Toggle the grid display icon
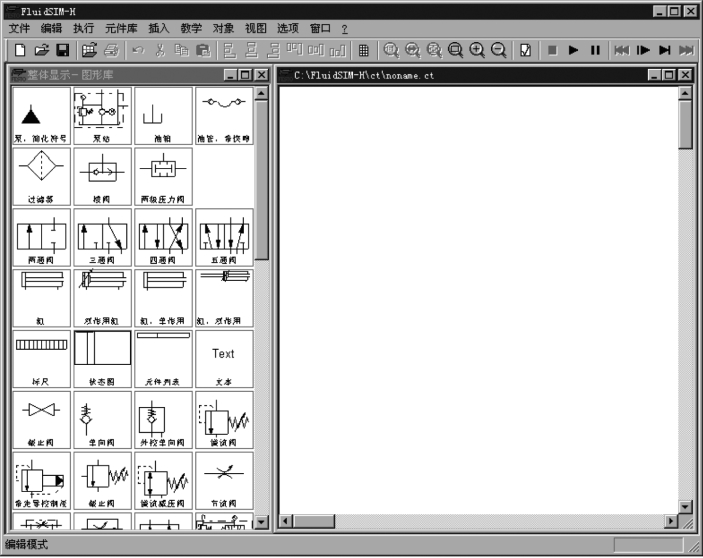The image size is (703, 558). [x=364, y=51]
